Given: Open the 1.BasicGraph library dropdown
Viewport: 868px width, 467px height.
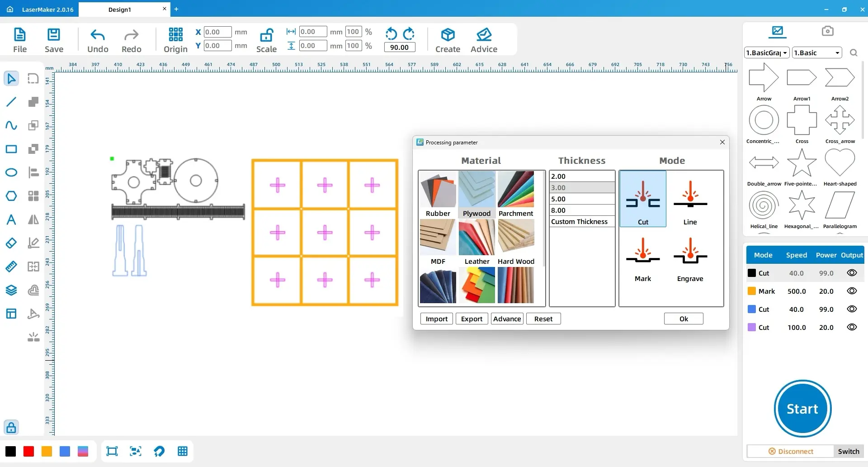Looking at the screenshot, I should pos(767,52).
